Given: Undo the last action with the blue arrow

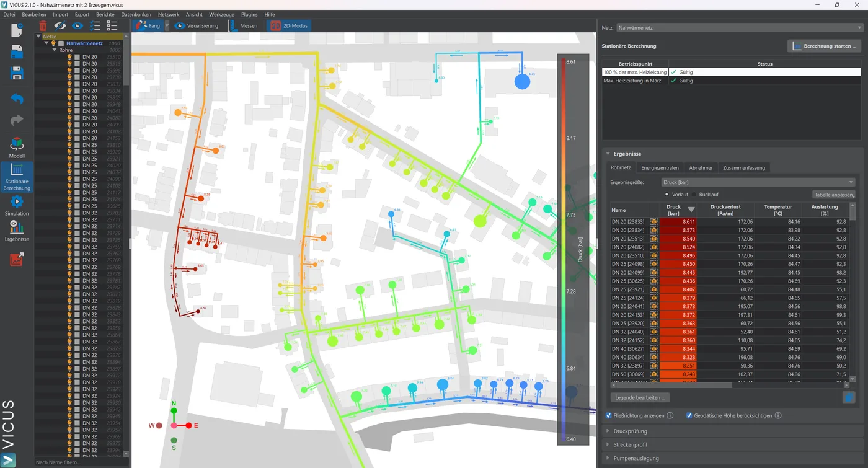Looking at the screenshot, I should tap(17, 99).
